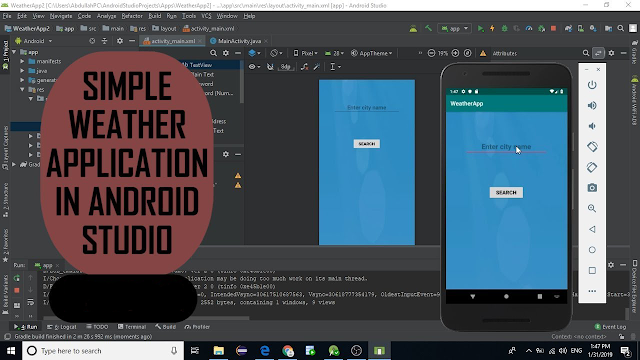The height and width of the screenshot is (360, 640).
Task: Stop the app with red square icon
Action: coord(553,29)
